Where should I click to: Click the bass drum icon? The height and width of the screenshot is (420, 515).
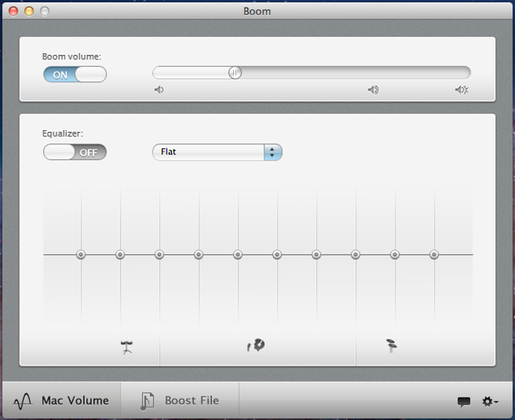pos(126,347)
